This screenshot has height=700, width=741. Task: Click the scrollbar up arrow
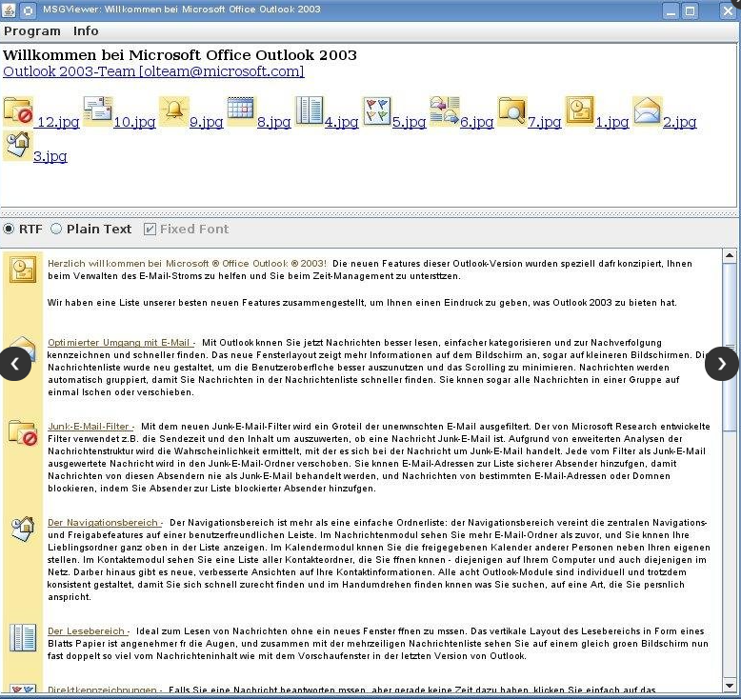(730, 255)
